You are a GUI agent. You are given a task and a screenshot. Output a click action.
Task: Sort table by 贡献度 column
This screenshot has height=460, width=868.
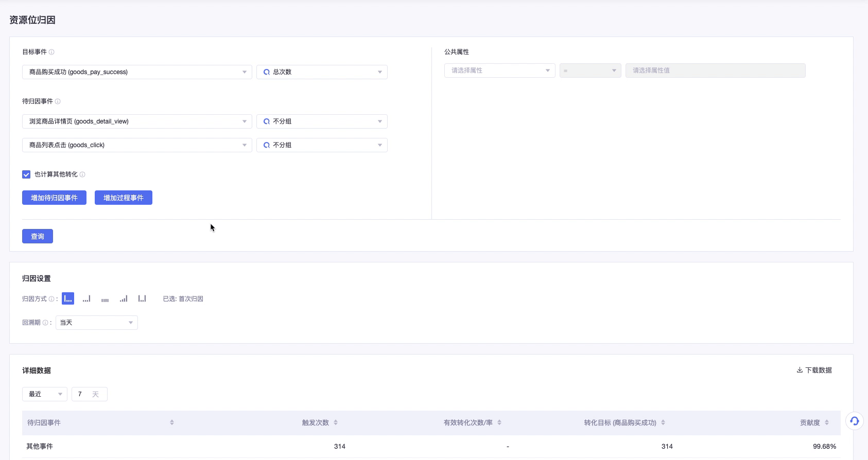(827, 422)
